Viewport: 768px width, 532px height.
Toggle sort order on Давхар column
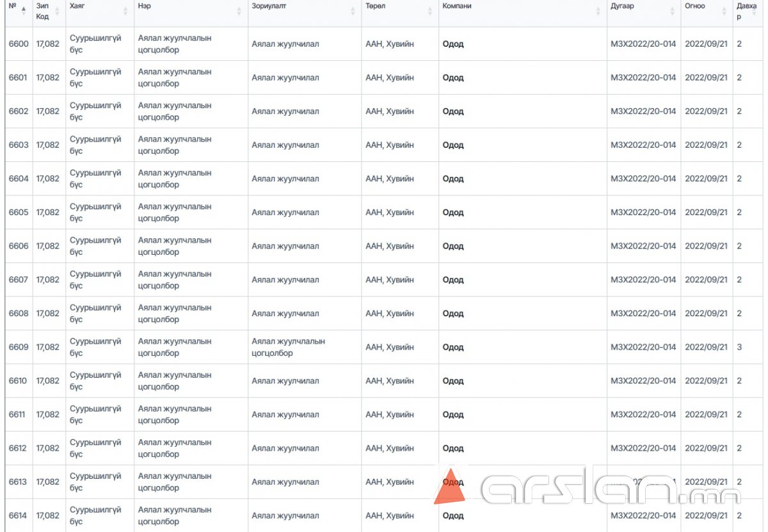point(758,11)
